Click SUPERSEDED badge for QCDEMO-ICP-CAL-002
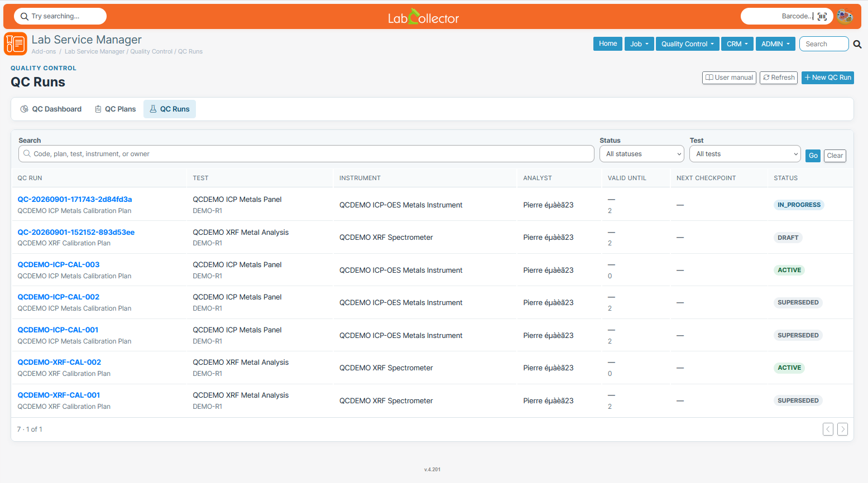Image resolution: width=868 pixels, height=483 pixels. [x=798, y=302]
